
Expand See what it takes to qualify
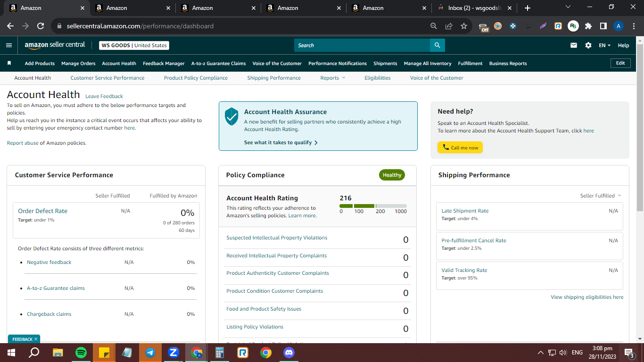281,142
